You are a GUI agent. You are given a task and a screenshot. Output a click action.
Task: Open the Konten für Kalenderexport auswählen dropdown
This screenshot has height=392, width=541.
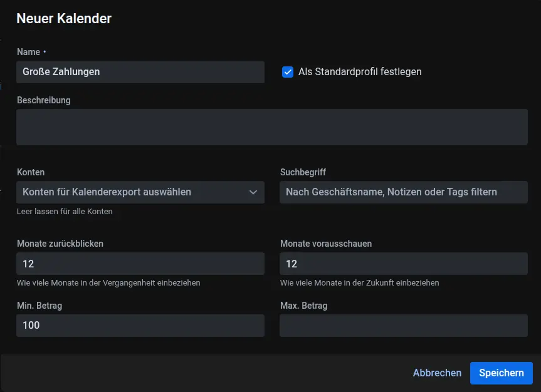pyautogui.click(x=132, y=192)
